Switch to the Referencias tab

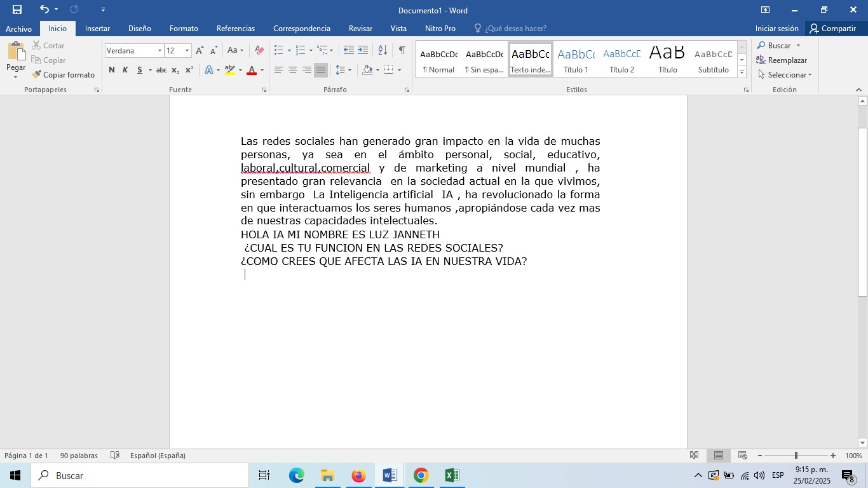pos(235,29)
